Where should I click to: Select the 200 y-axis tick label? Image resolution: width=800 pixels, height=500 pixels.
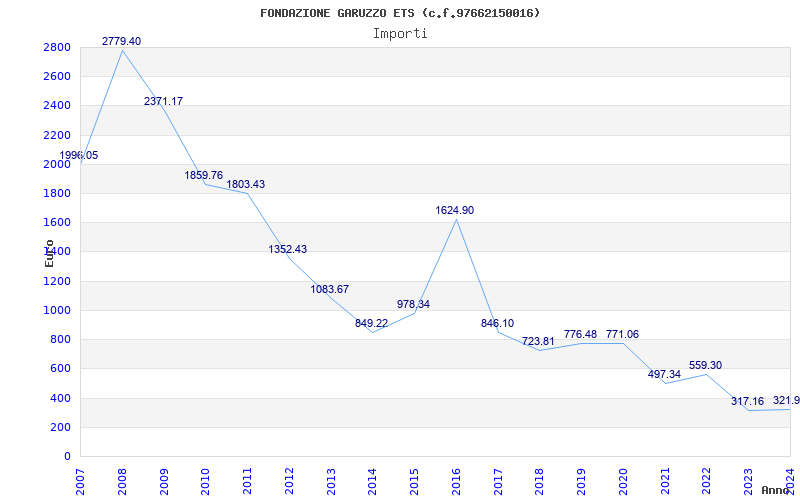61,427
